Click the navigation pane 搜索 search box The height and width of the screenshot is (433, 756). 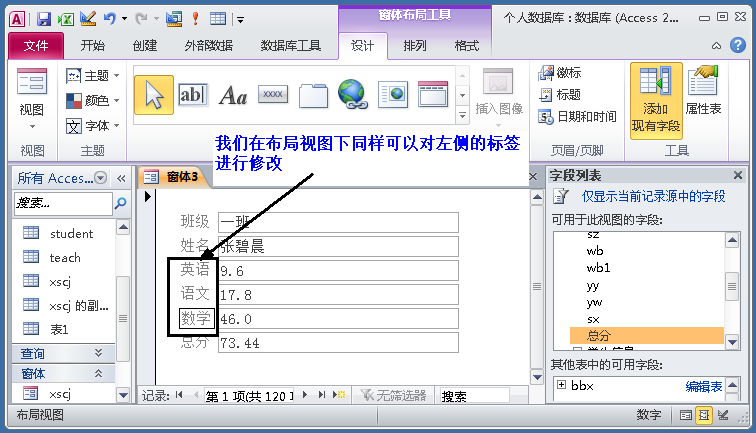63,203
